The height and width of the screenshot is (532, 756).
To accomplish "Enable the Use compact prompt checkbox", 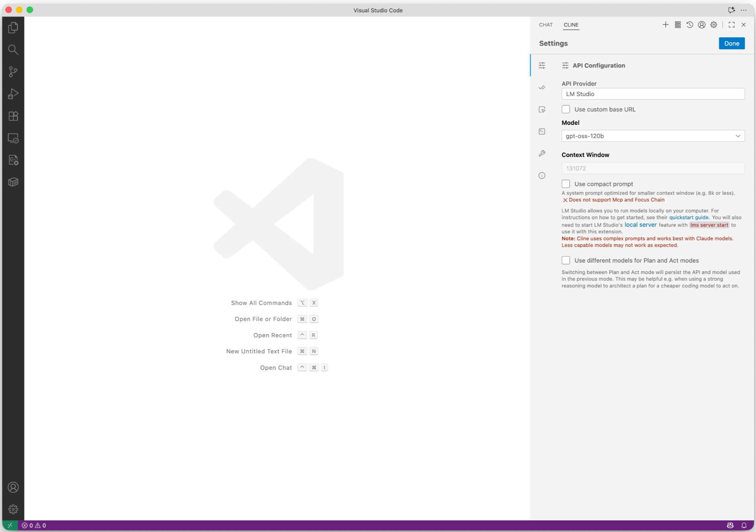I will coord(566,183).
